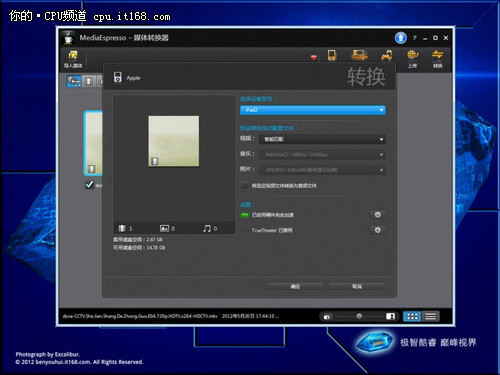Screen dimensions: 500x375
Task: Maximize the MediaEspresso window
Action: (435, 38)
